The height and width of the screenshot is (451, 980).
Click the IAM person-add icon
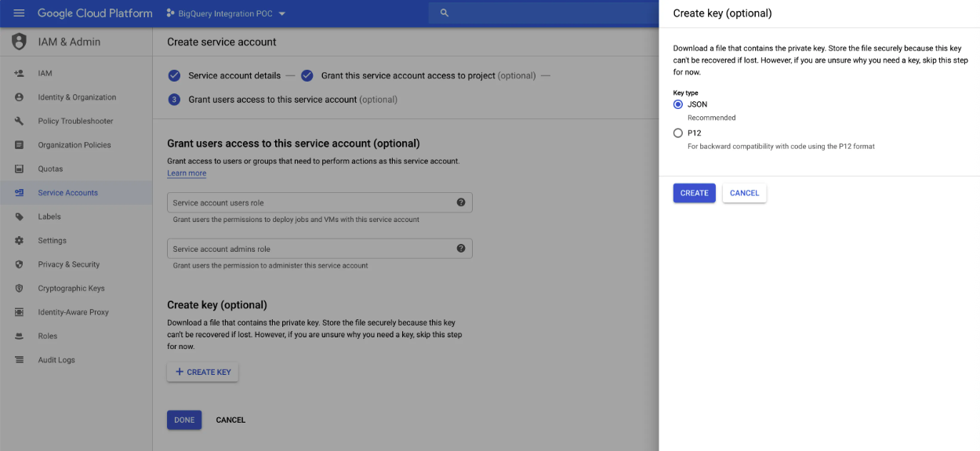[x=19, y=73]
